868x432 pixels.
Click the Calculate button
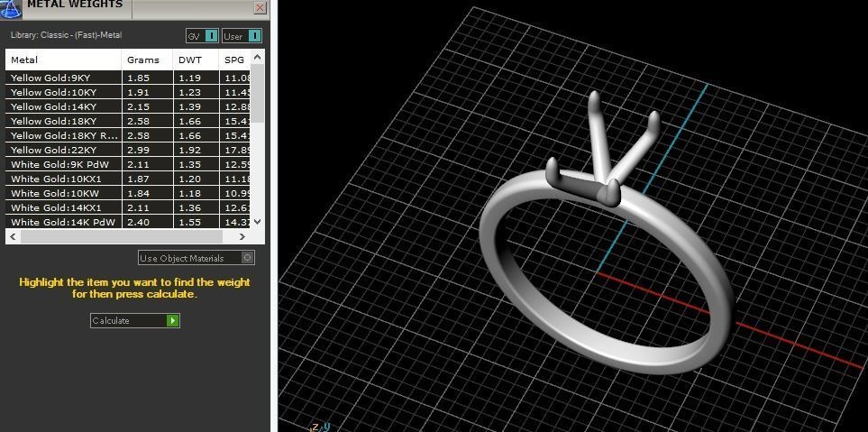135,321
